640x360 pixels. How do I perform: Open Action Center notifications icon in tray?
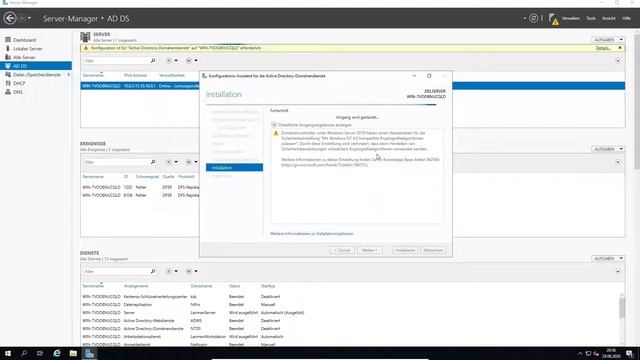click(629, 353)
